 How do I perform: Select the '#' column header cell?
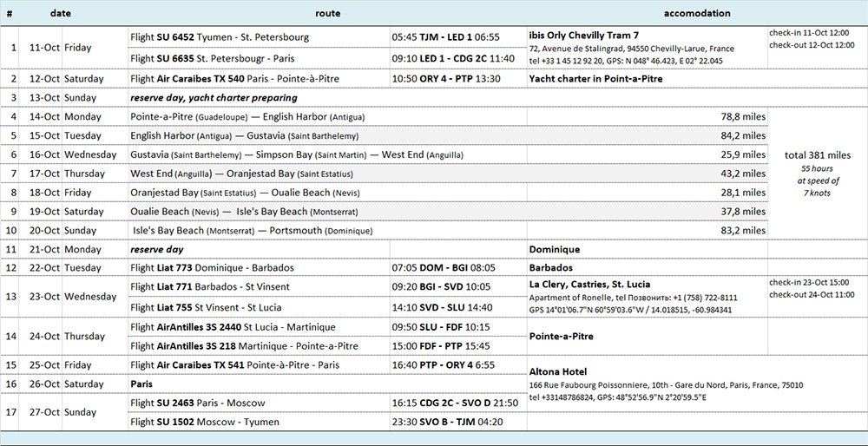point(10,14)
